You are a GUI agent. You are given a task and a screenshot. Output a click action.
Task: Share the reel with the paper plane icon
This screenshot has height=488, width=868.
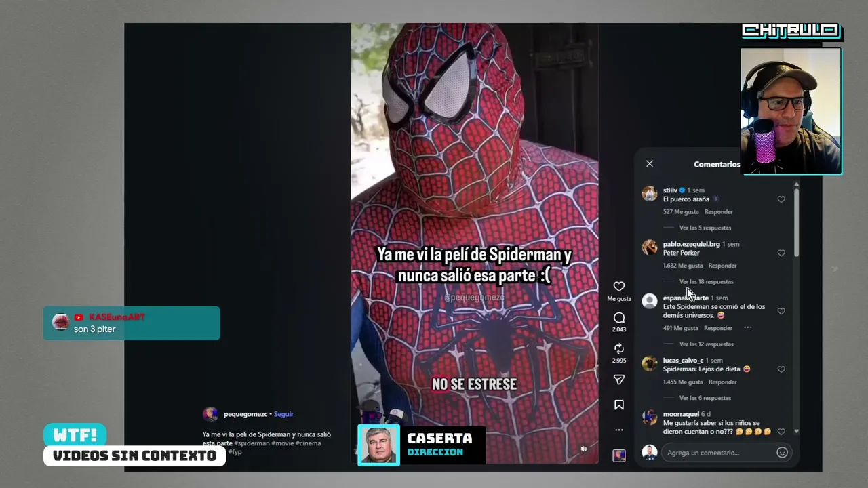click(619, 380)
